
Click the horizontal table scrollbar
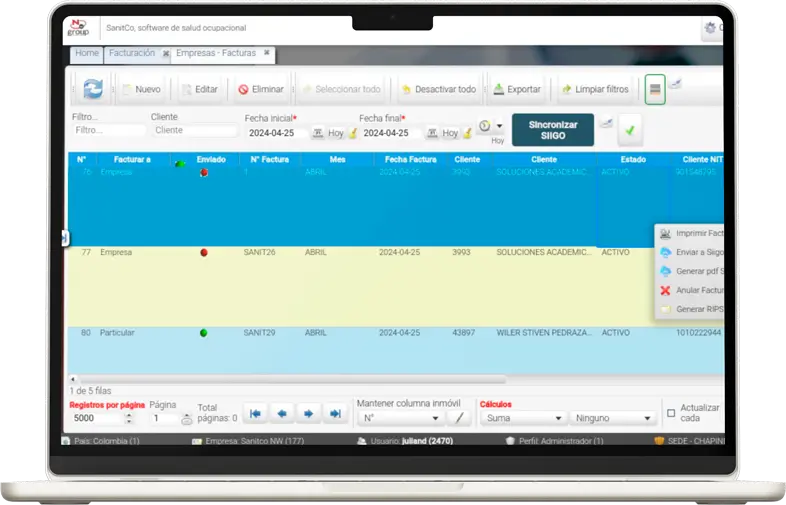(293, 379)
